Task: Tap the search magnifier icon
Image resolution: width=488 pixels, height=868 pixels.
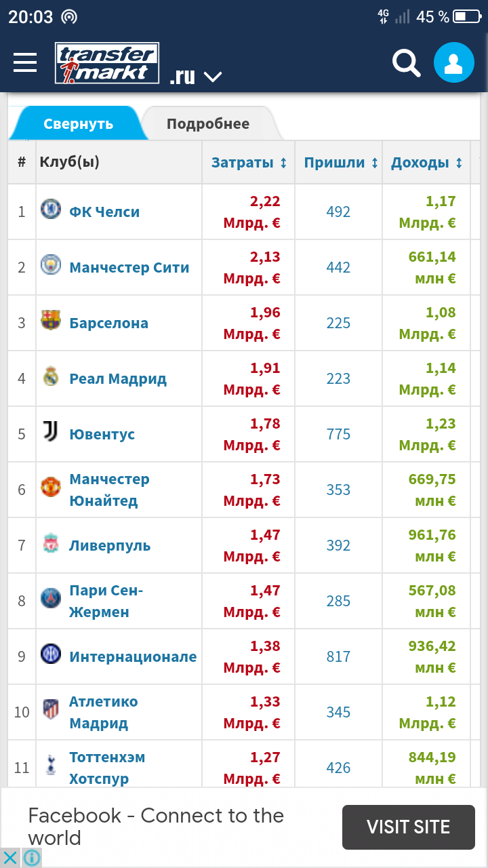Action: click(x=407, y=63)
